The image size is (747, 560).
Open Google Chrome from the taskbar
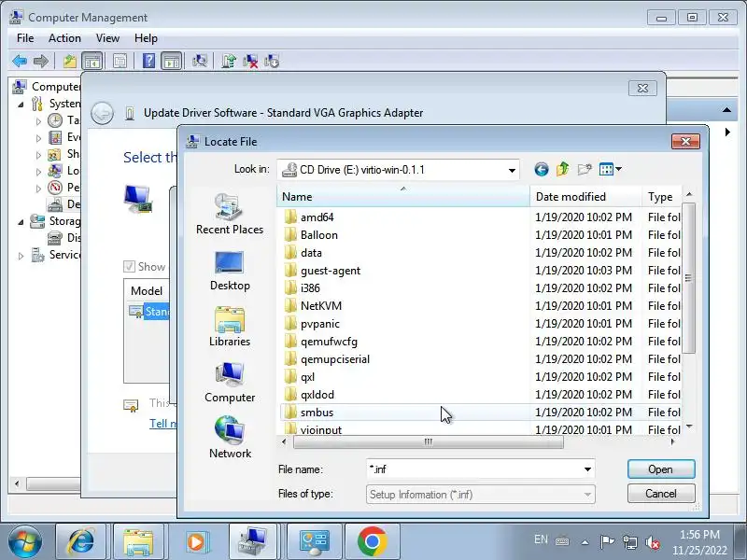point(372,541)
